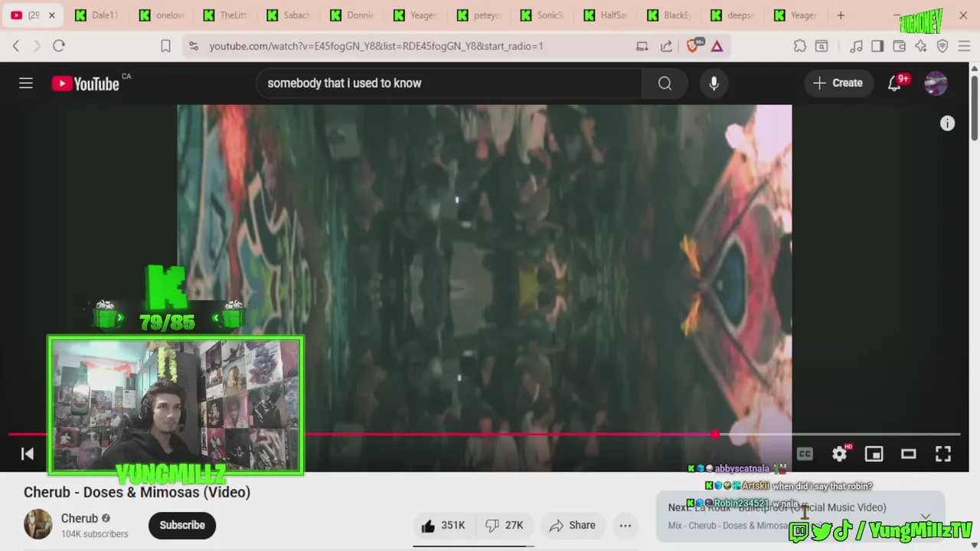The width and height of the screenshot is (980, 551).
Task: Share this page from the address bar
Action: (666, 46)
